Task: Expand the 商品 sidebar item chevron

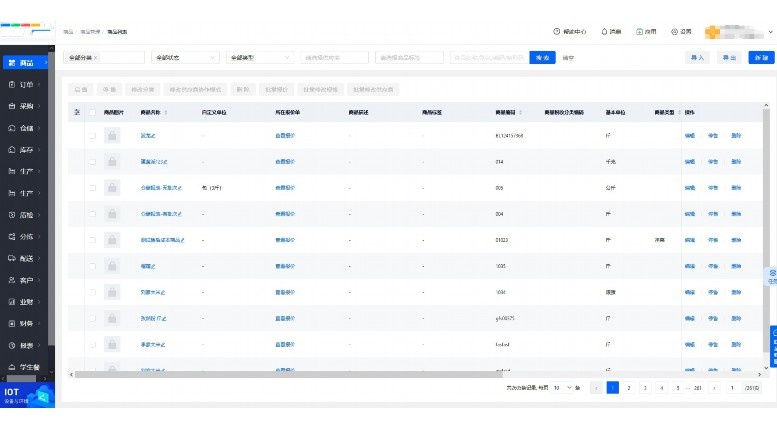Action: [46, 63]
